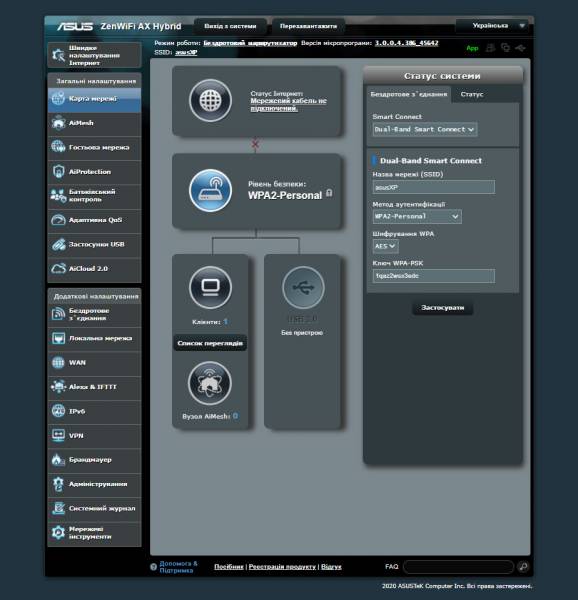Open the feedback link in footer
The width and height of the screenshot is (578, 600).
(331, 567)
